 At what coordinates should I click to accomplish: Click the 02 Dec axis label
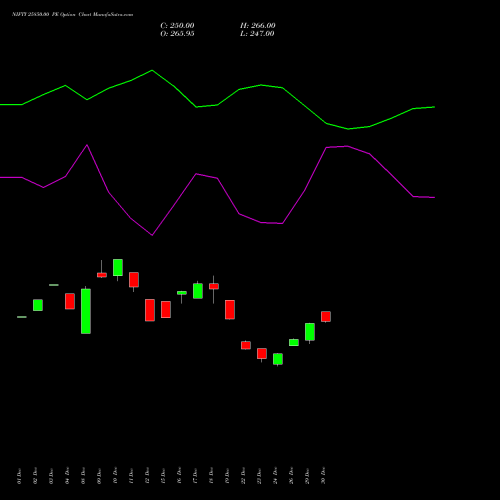[35, 476]
